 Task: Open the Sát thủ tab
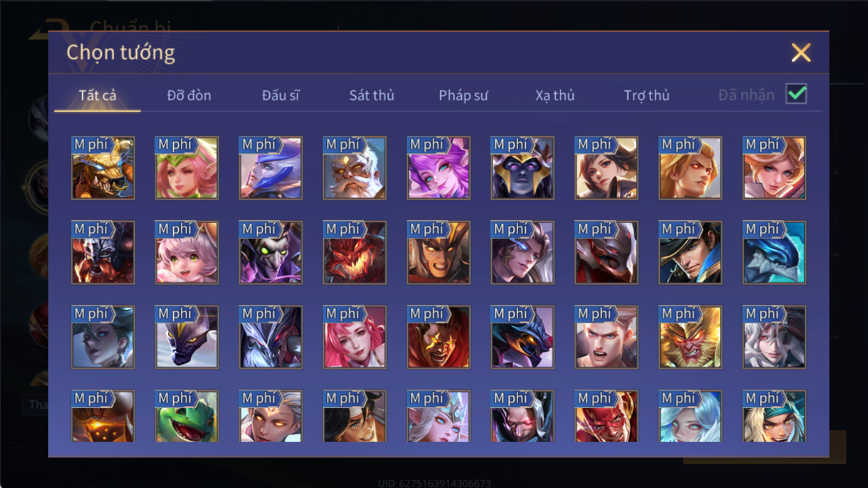point(371,95)
